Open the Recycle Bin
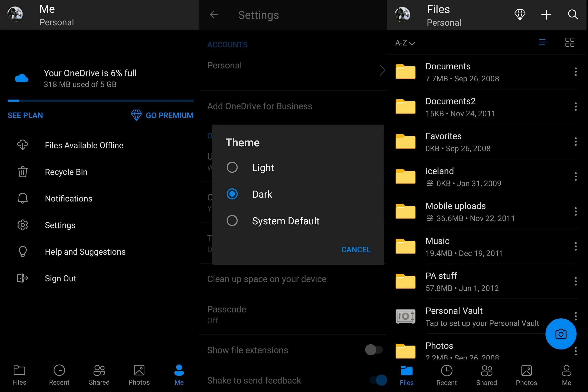This screenshot has width=588, height=392. pos(66,172)
